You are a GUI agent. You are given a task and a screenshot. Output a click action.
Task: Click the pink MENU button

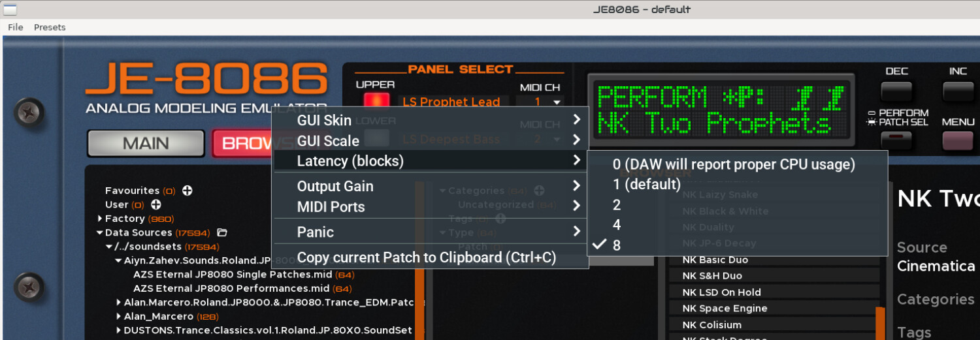(958, 141)
